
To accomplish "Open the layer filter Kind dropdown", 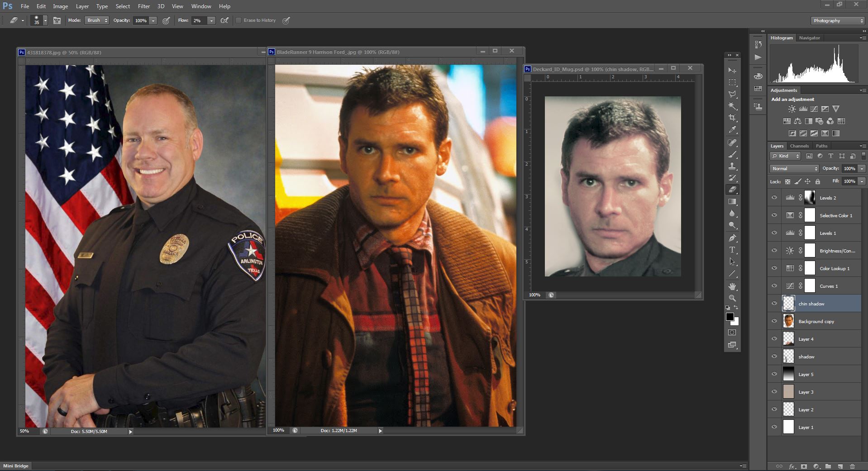I will 785,156.
